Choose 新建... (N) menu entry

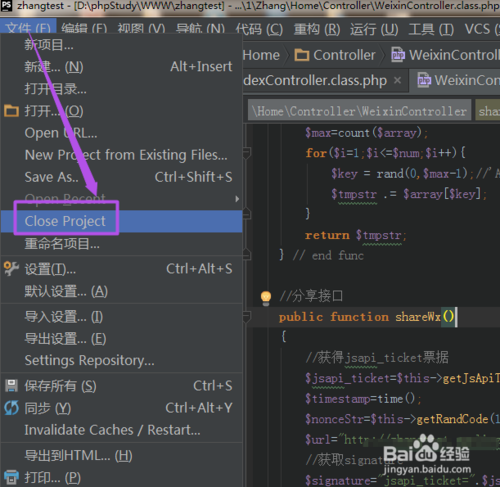click(x=121, y=67)
